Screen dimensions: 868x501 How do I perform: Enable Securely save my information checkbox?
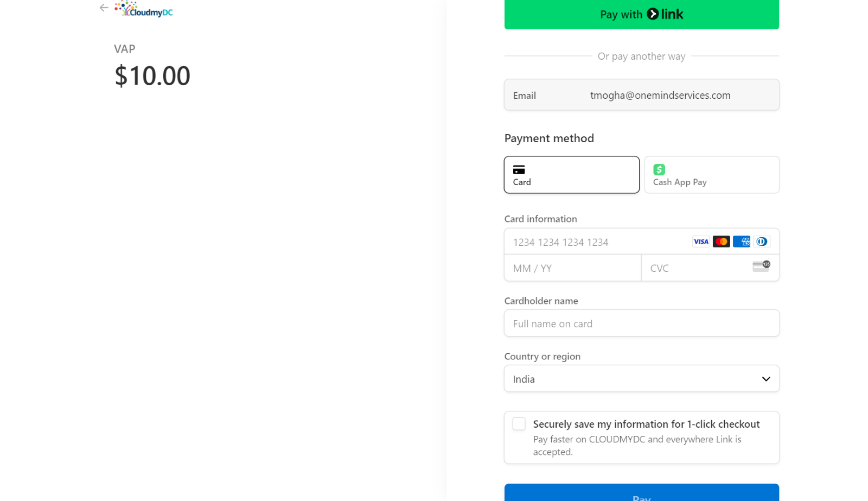[519, 424]
